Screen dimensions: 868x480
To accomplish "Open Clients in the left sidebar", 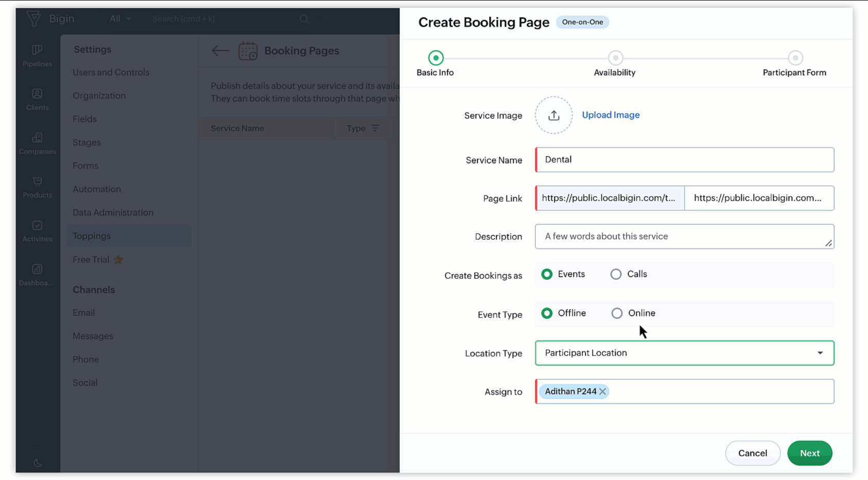I will pos(37,99).
